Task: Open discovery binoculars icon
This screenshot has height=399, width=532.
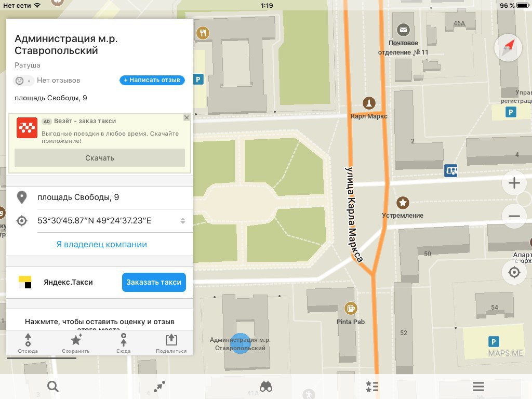Action: coord(265,386)
